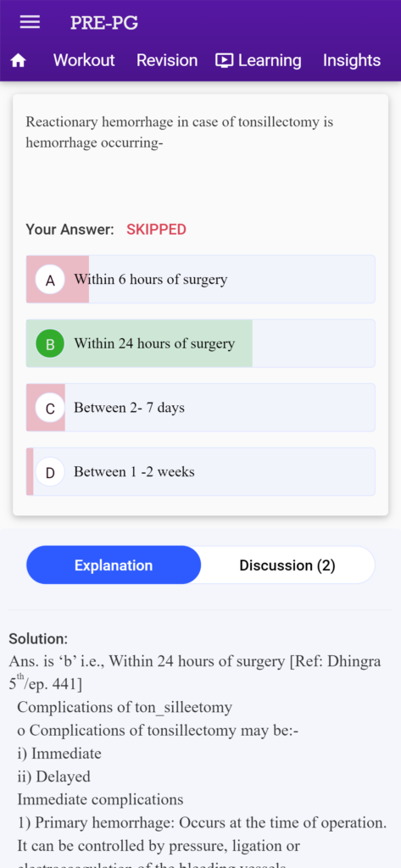Viewport: 401px width, 868px height.
Task: Open the Insights tab
Action: coord(352,60)
